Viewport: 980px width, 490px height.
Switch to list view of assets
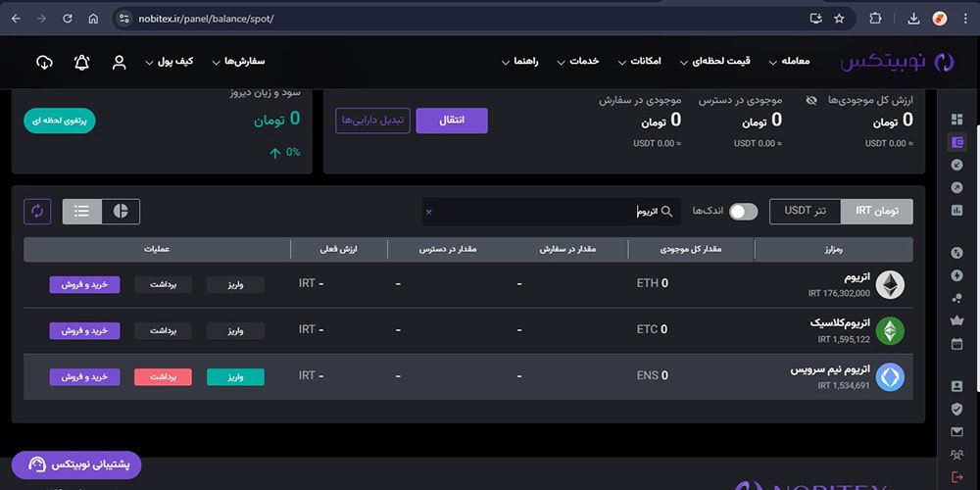point(82,211)
